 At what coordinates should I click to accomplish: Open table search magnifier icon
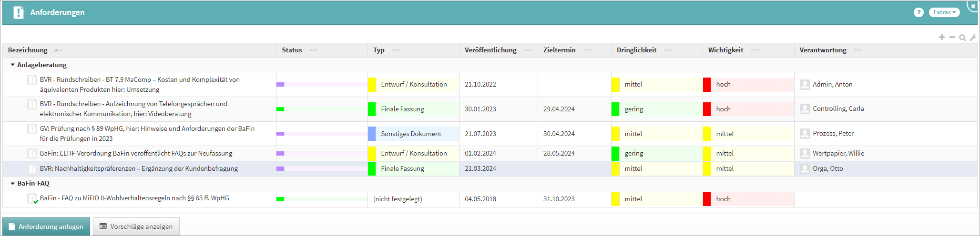point(962,38)
